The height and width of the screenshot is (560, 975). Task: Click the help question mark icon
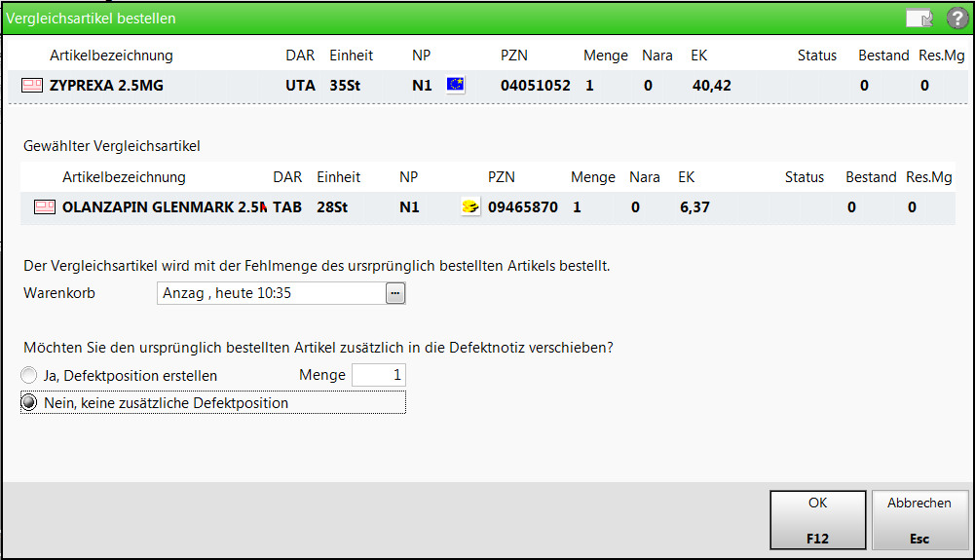pyautogui.click(x=957, y=18)
